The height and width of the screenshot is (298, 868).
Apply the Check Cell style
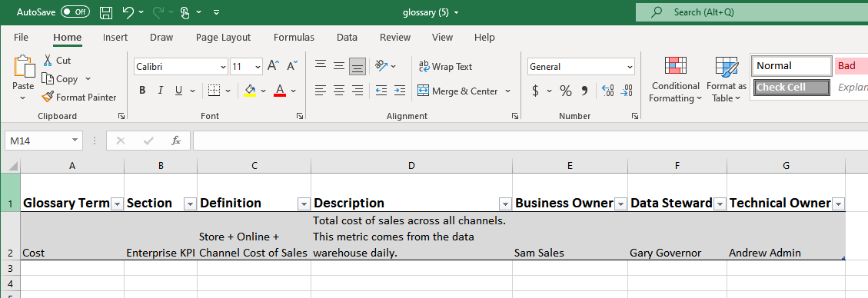(x=792, y=88)
